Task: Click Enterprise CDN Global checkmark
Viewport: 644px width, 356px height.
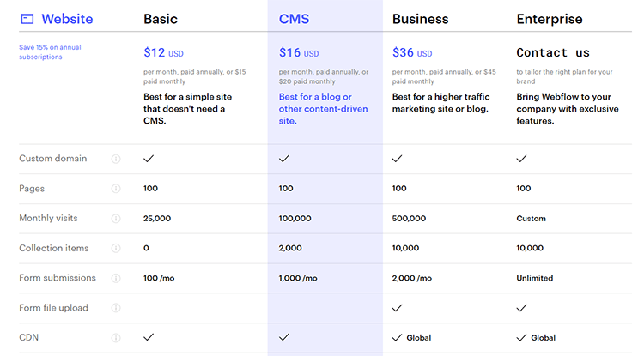Action: [x=522, y=338]
